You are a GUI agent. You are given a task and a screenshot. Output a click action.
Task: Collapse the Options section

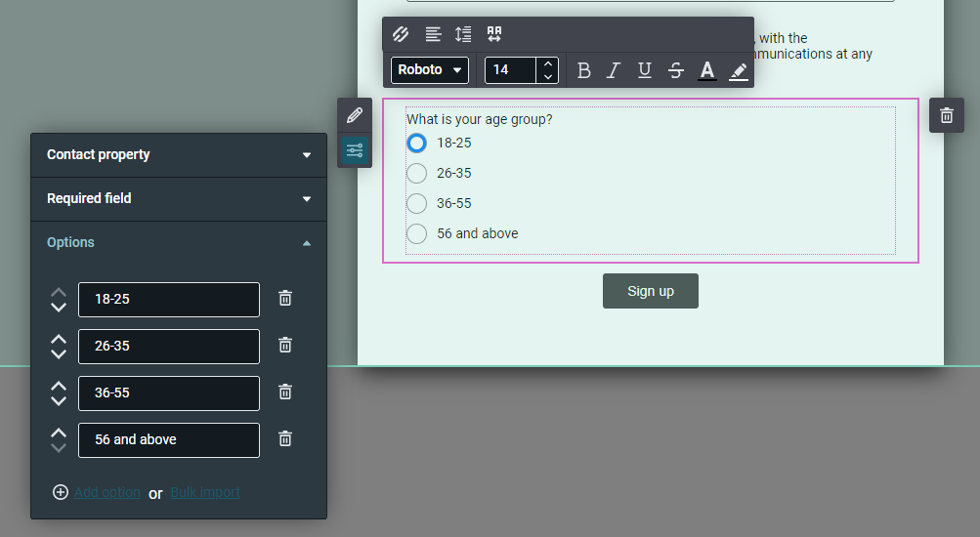[179, 242]
